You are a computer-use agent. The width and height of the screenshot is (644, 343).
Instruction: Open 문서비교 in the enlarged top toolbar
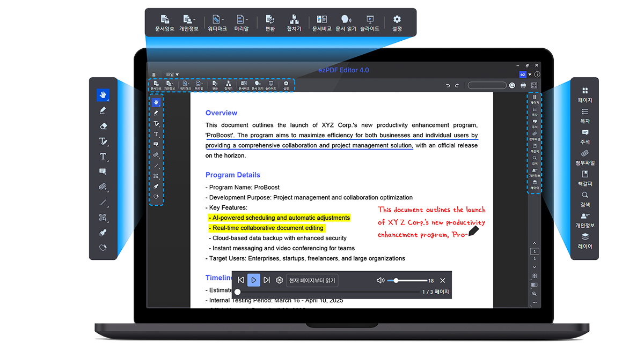[322, 23]
